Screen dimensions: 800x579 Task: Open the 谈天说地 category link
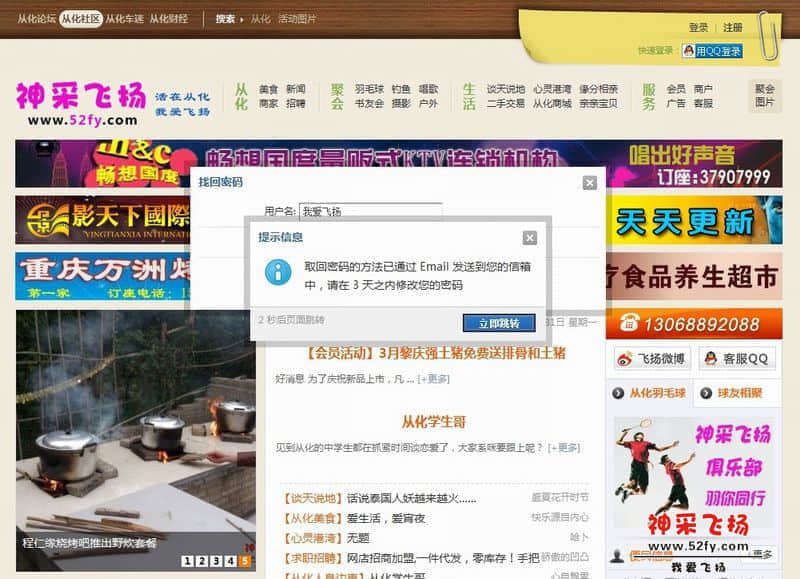[x=506, y=89]
